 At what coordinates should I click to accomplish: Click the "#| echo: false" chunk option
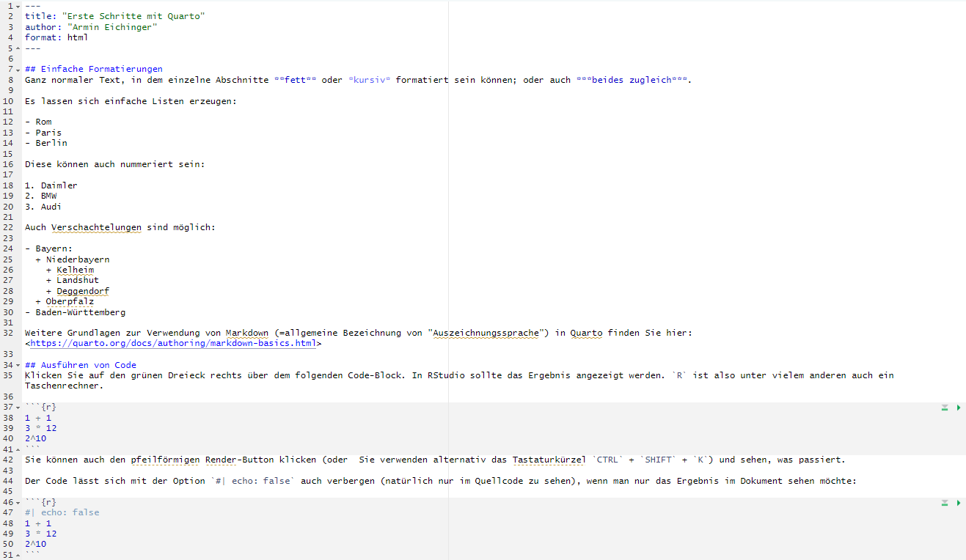coord(62,513)
